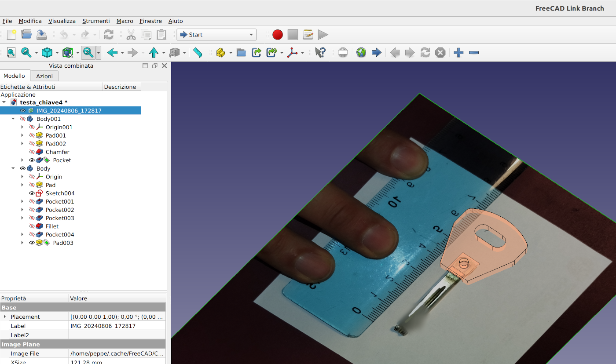This screenshot has width=616, height=364.
Task: Toggle visibility eye of Pocket004
Action: pos(32,235)
